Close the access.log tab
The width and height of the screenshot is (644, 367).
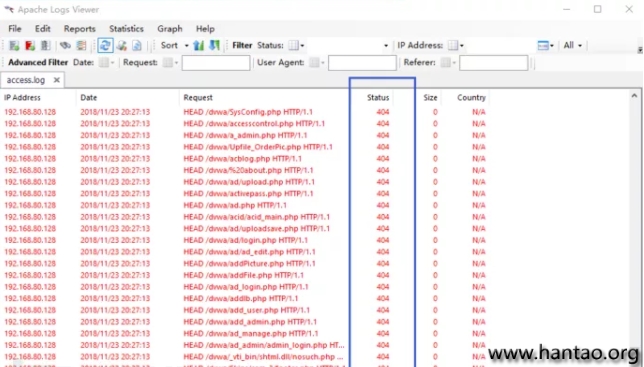click(x=57, y=80)
